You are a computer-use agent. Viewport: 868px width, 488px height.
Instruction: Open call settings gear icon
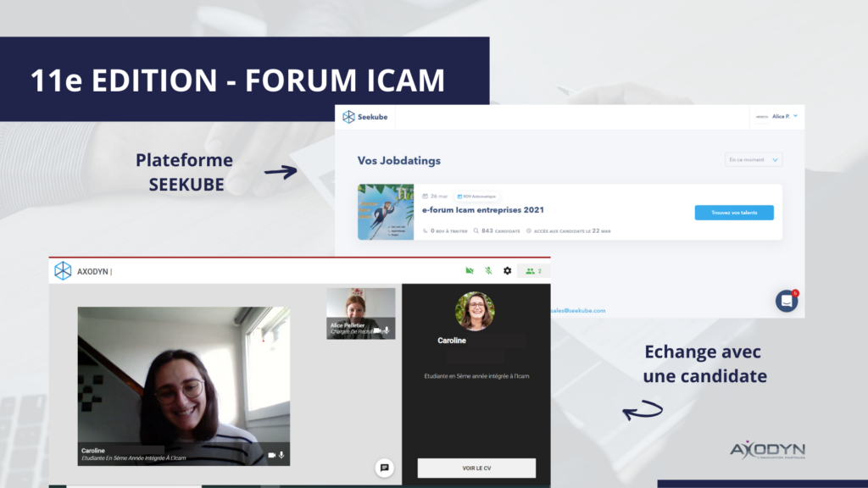(x=507, y=270)
